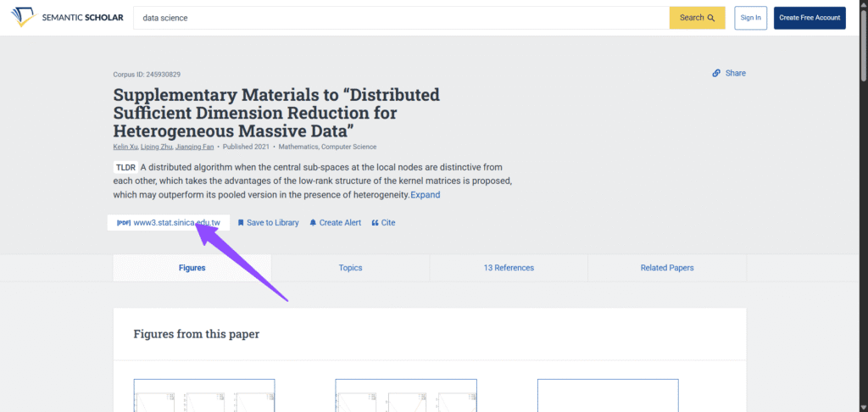Click the Sign In button
868x412 pixels.
750,18
